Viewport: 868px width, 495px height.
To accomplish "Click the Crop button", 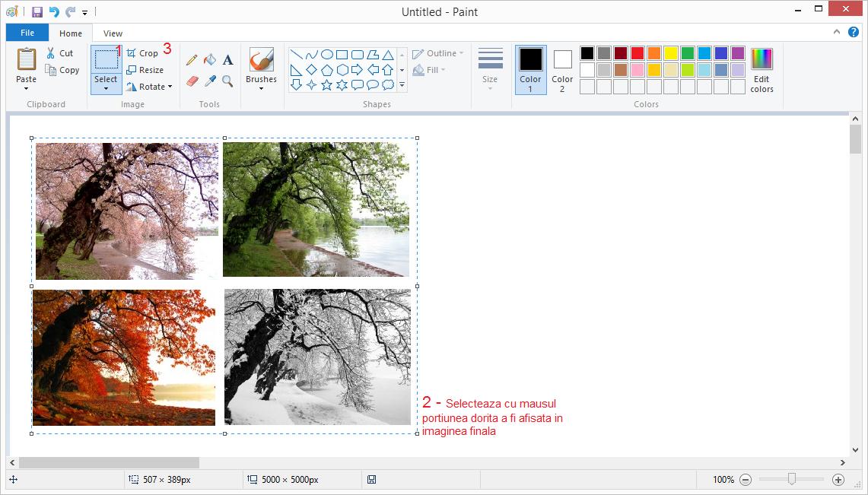I will pos(142,53).
